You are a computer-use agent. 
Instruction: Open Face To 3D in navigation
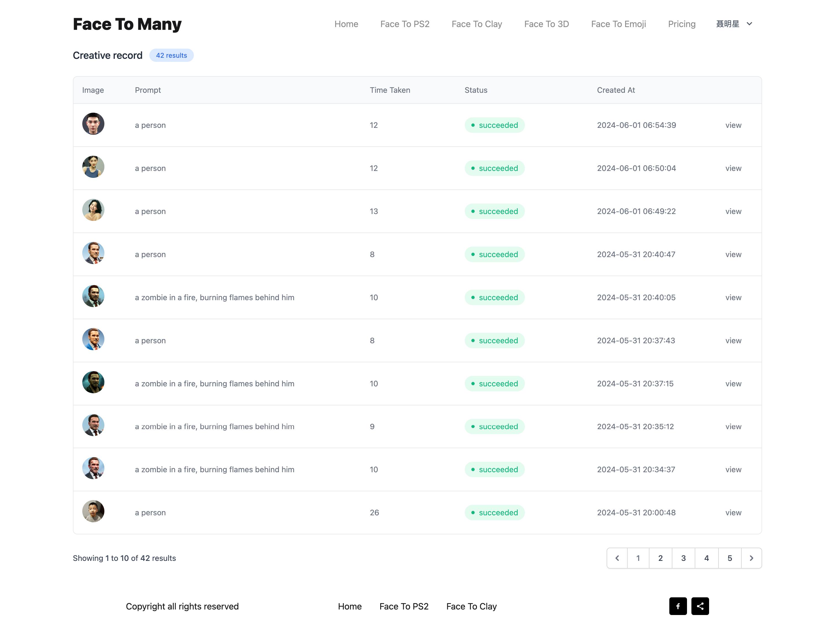[546, 24]
